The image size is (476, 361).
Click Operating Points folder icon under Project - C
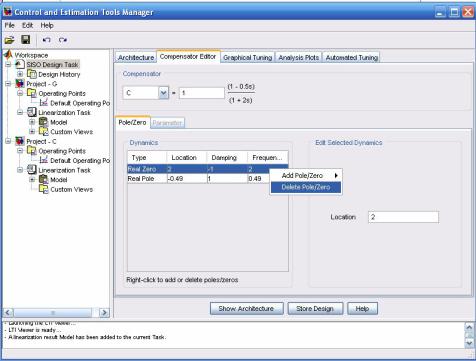[32, 151]
